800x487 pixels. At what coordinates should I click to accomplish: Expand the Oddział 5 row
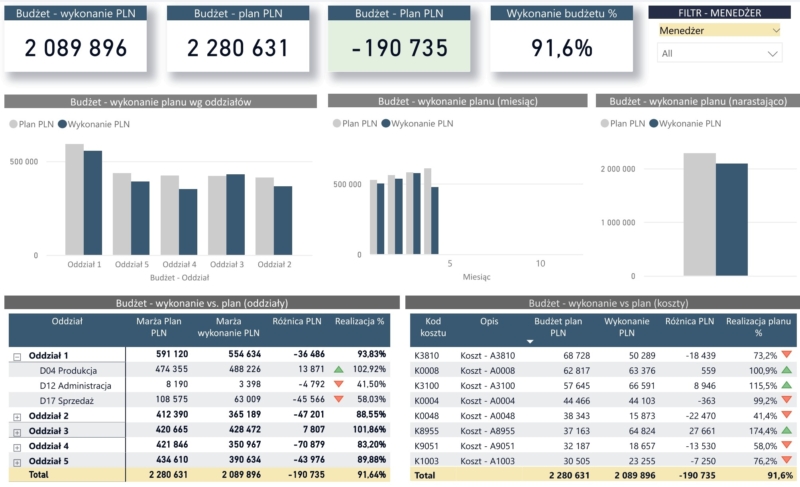(17, 462)
